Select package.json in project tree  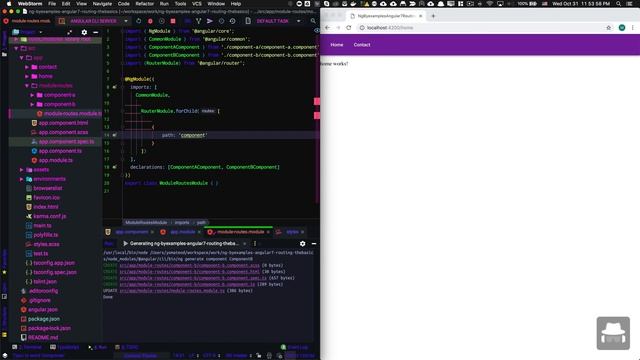tap(44, 319)
